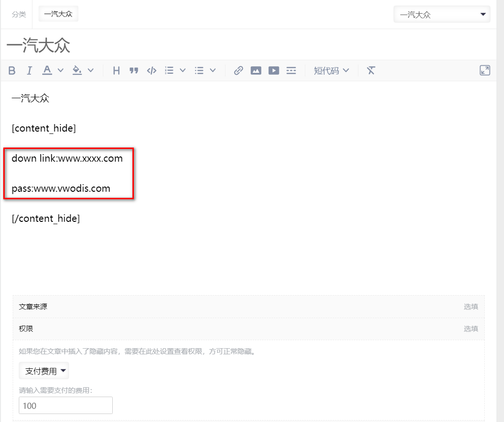504x422 pixels.
Task: Insert a hyperlink
Action: 238,70
